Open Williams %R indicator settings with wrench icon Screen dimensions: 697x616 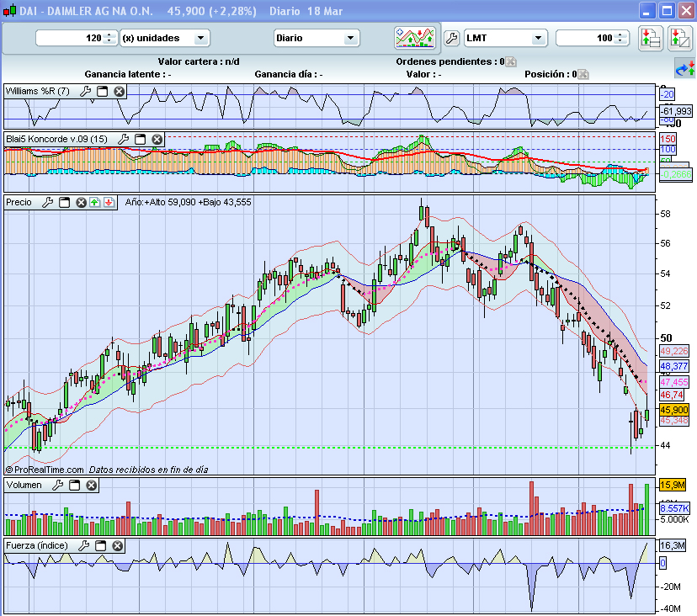pos(85,92)
